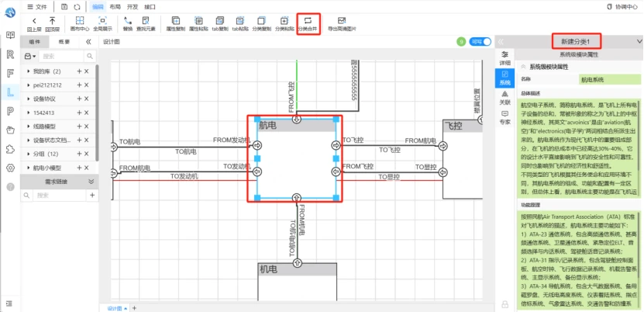Open the 替换 replace tool
Image resolution: width=644 pixels, height=312 pixels.
(x=128, y=24)
